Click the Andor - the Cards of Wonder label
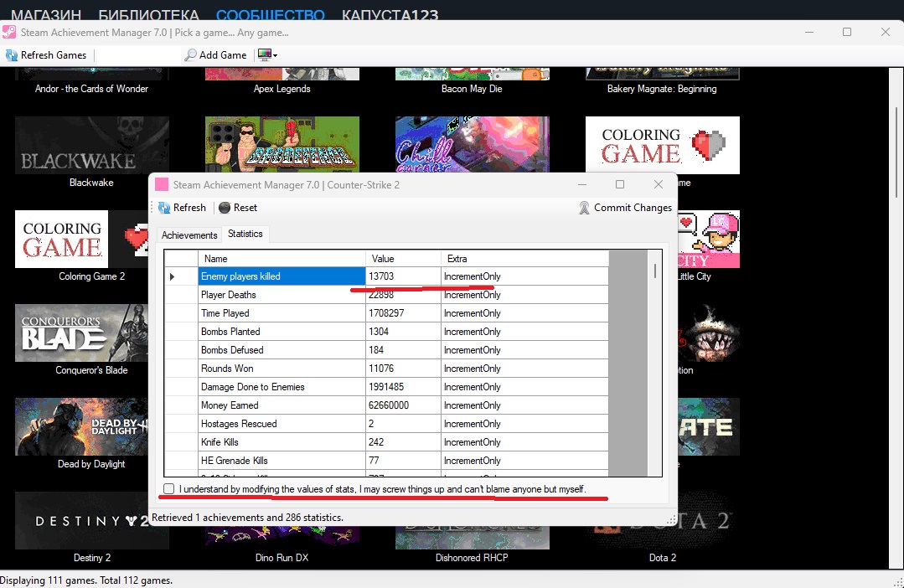 click(x=91, y=89)
